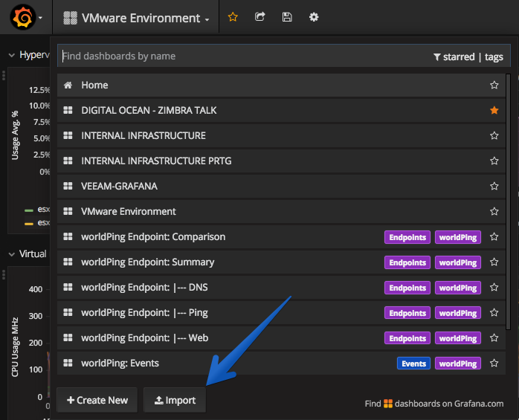Select the blue Events tag
Screen dimensions: 519x420
413,364
